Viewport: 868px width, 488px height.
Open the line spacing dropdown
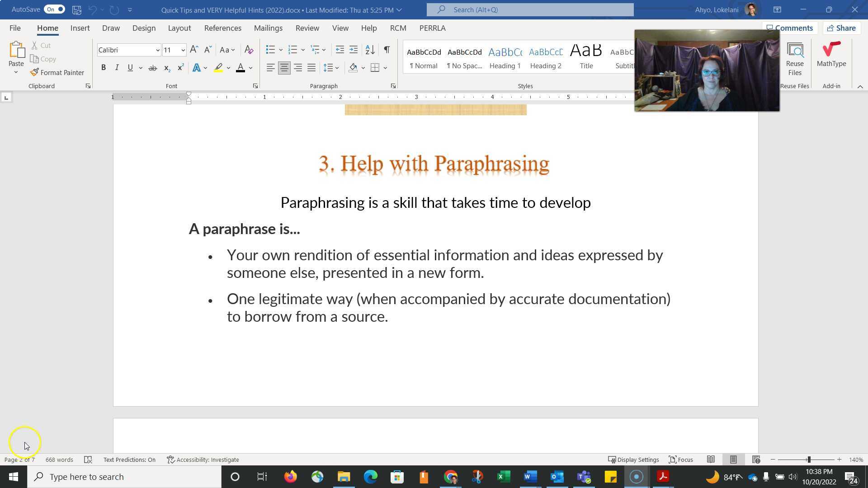coord(337,67)
